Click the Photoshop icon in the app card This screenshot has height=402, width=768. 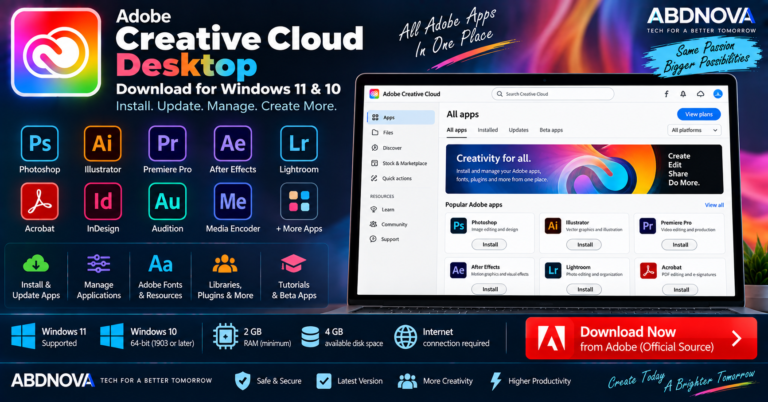[x=458, y=226]
